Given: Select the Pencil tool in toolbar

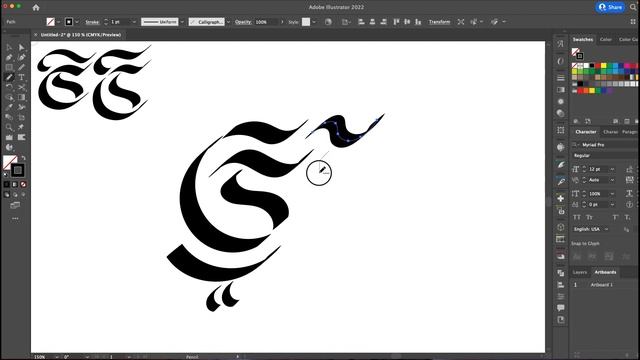Looking at the screenshot, I should 9,77.
